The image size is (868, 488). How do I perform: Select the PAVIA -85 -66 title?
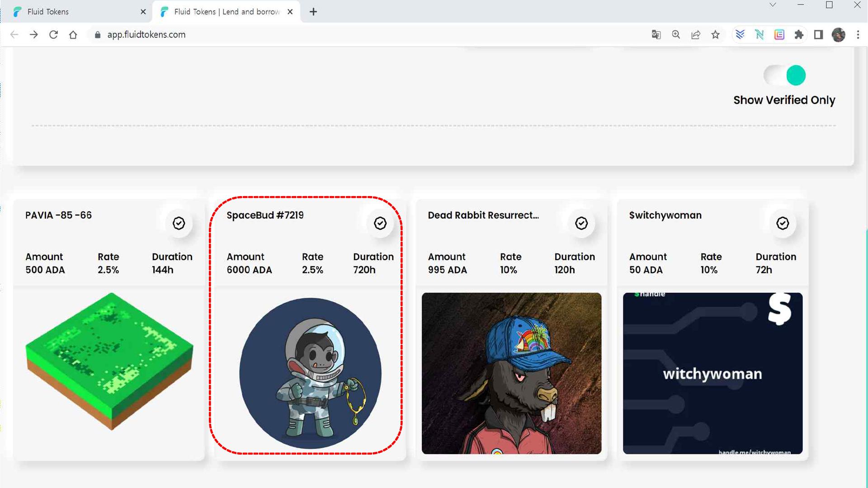[58, 215]
